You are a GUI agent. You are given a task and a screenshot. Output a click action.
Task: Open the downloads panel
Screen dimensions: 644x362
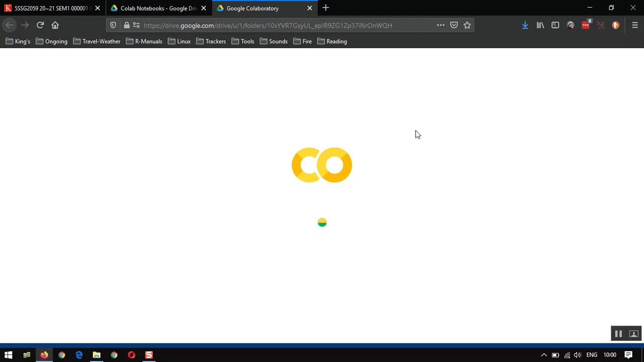pyautogui.click(x=525, y=25)
